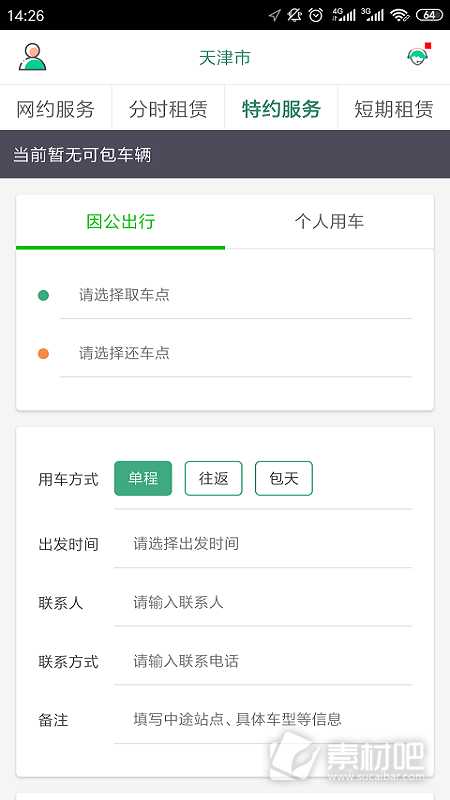Open 请选择出发时间 departure time picker
This screenshot has width=450, height=800.
(263, 544)
